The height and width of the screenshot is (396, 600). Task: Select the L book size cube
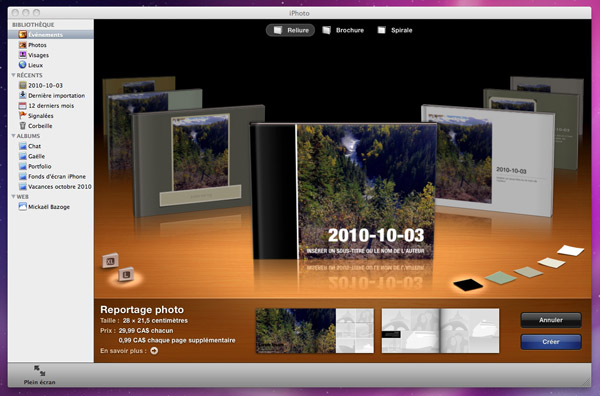[126, 274]
